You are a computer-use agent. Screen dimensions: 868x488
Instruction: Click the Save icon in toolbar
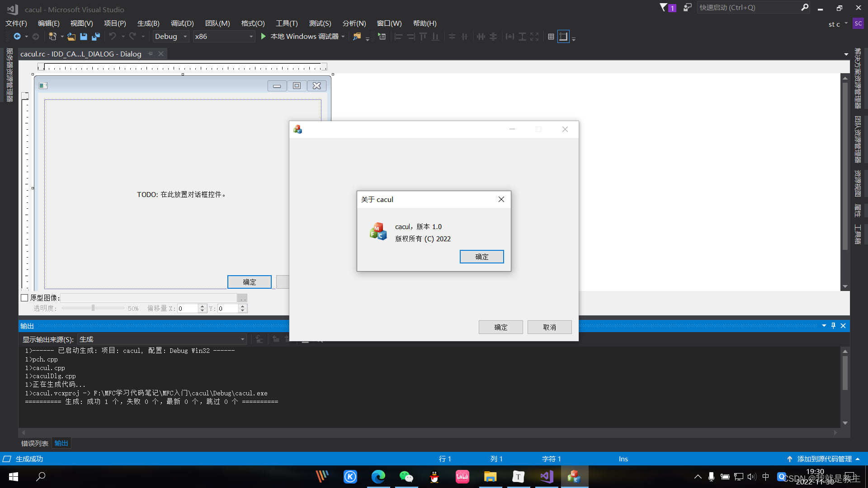pos(83,37)
